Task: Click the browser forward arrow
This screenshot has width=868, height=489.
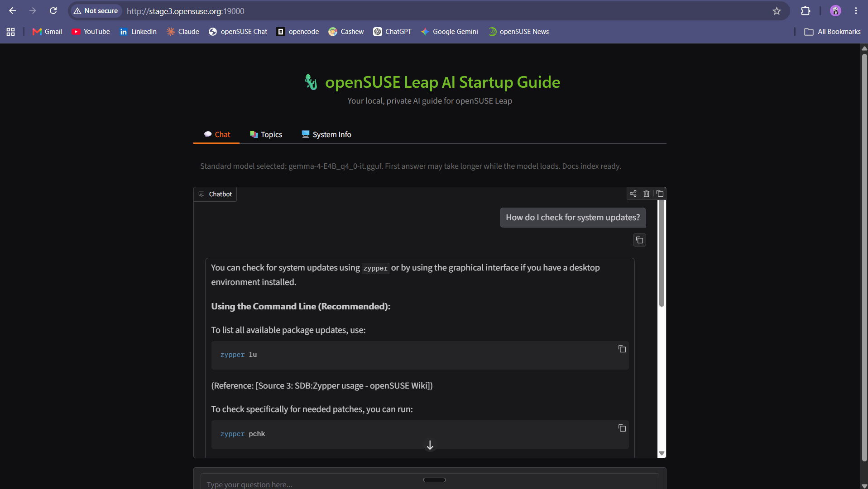Action: click(x=33, y=11)
